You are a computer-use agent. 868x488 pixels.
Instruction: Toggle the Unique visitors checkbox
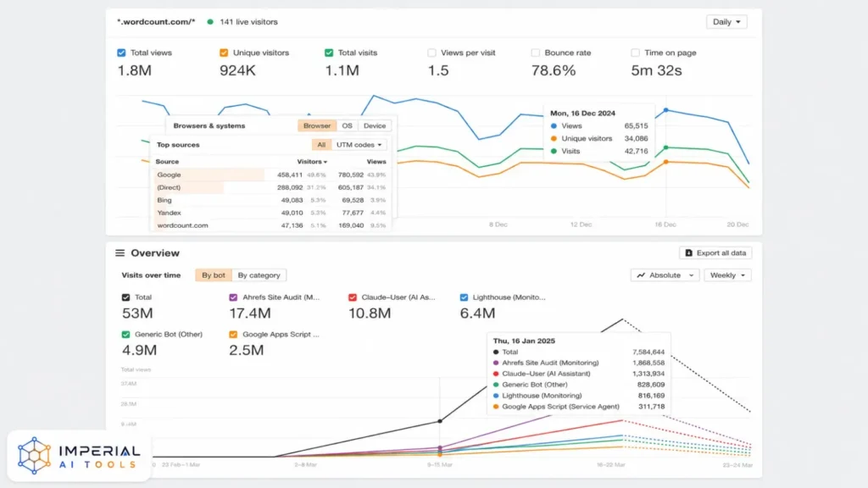(x=224, y=53)
